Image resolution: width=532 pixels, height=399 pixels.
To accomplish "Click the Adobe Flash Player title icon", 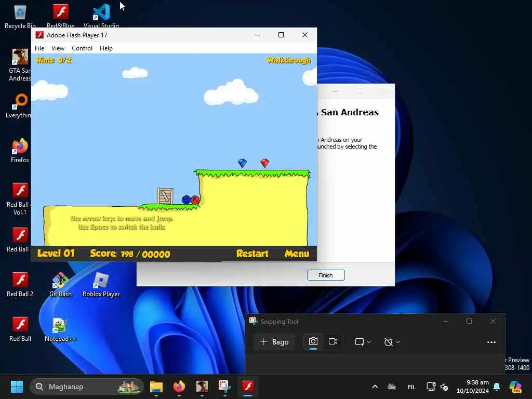I will tap(39, 35).
